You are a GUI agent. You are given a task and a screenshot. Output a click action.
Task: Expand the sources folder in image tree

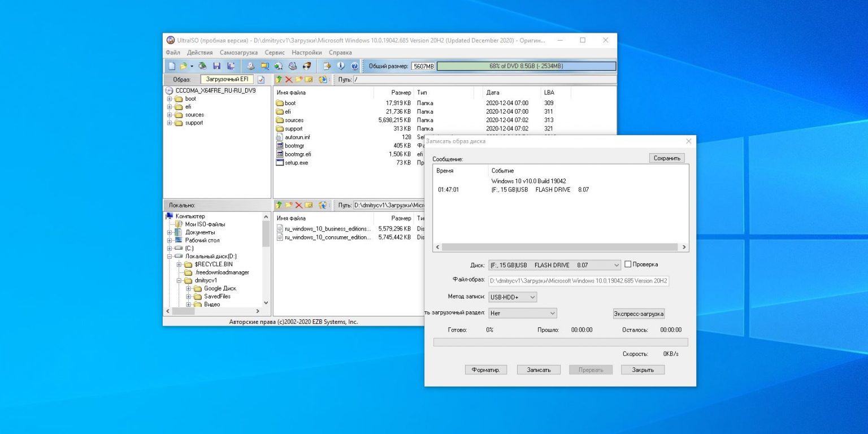point(169,115)
